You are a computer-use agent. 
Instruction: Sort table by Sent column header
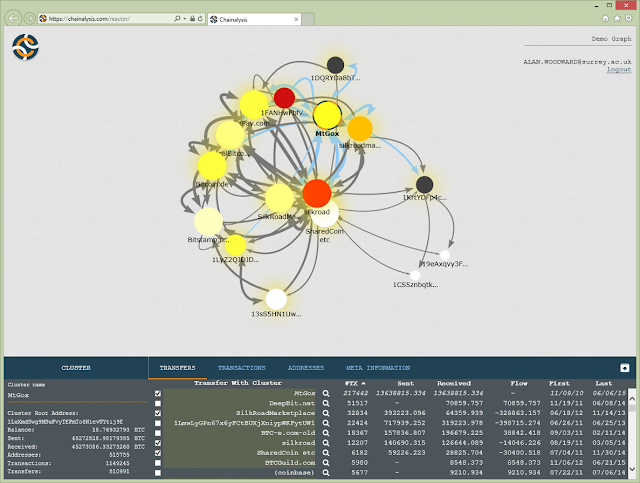click(406, 383)
